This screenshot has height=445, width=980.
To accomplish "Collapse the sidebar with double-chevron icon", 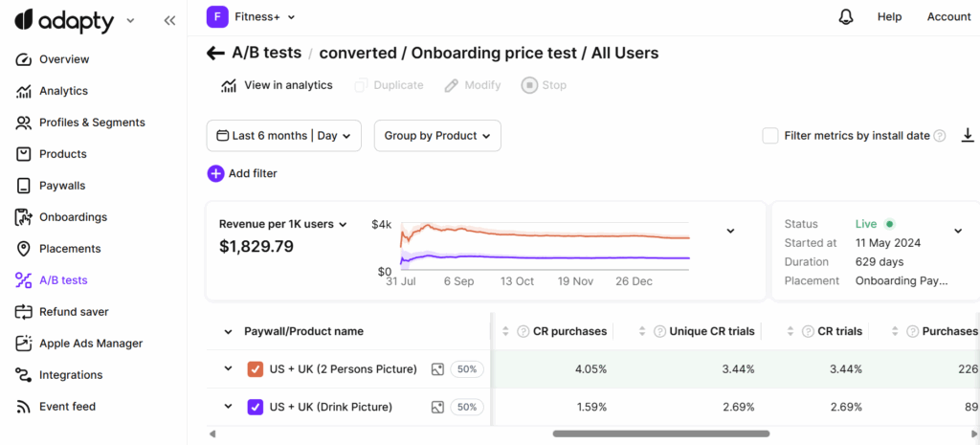I will (x=169, y=20).
